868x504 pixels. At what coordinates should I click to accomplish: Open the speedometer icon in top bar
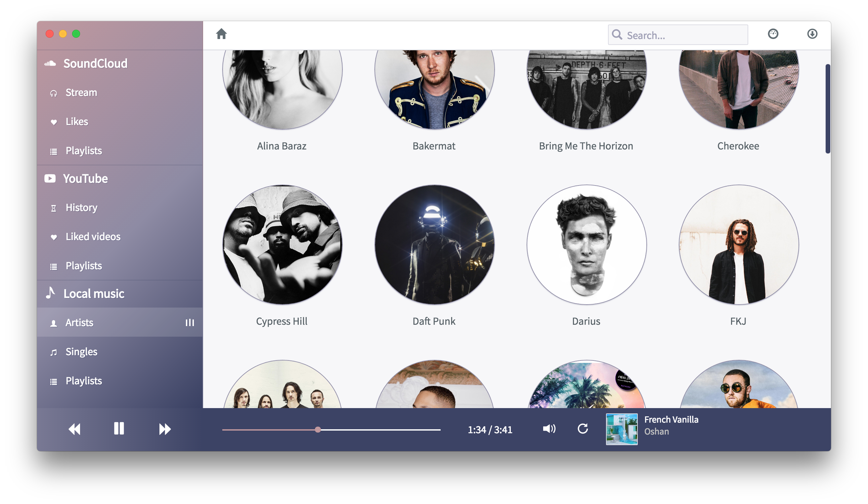click(773, 34)
